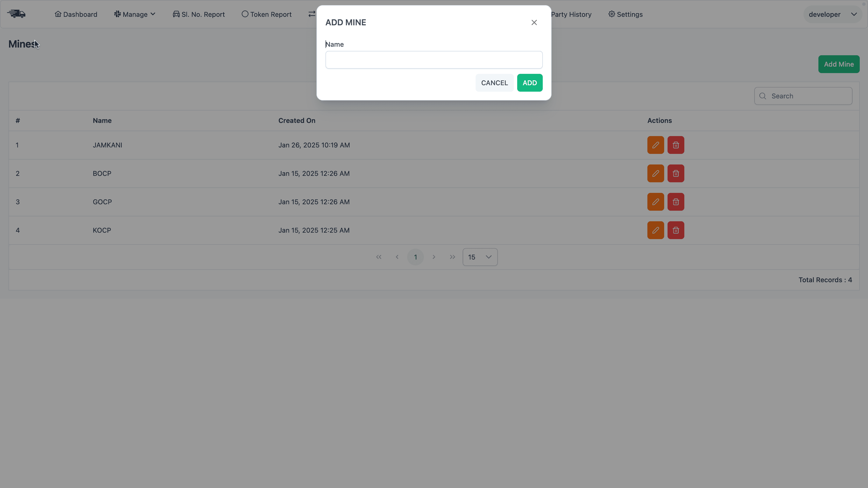Screen dimensions: 868x488
Task: Open the Sl. No. Report menu item
Action: [x=199, y=14]
